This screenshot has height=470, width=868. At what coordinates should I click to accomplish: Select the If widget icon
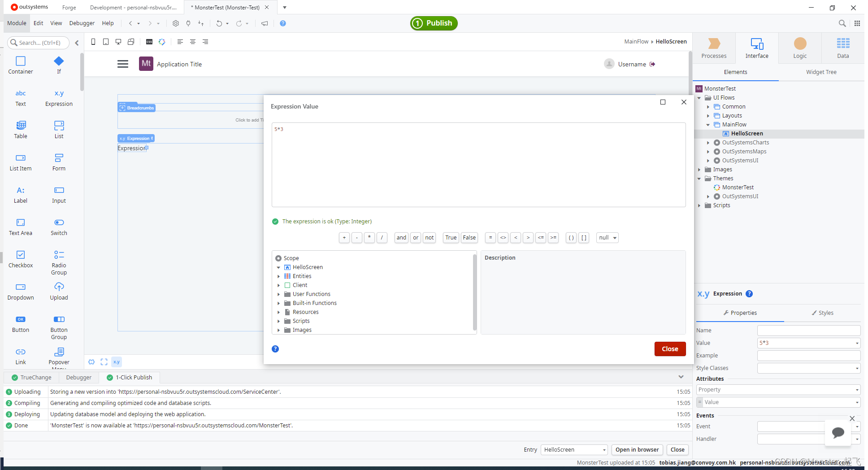coord(59,61)
